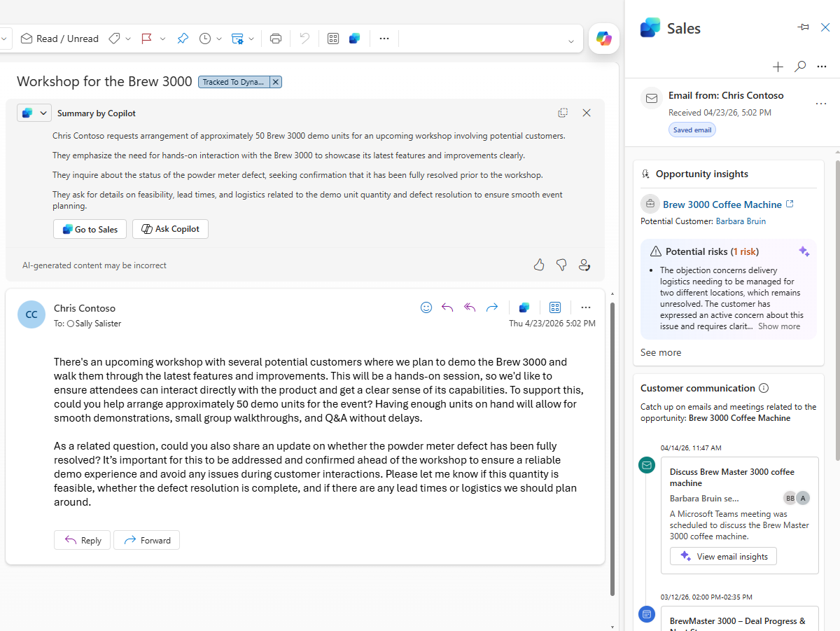The height and width of the screenshot is (631, 840).
Task: Add a reaction with the smiley icon
Action: click(x=426, y=307)
